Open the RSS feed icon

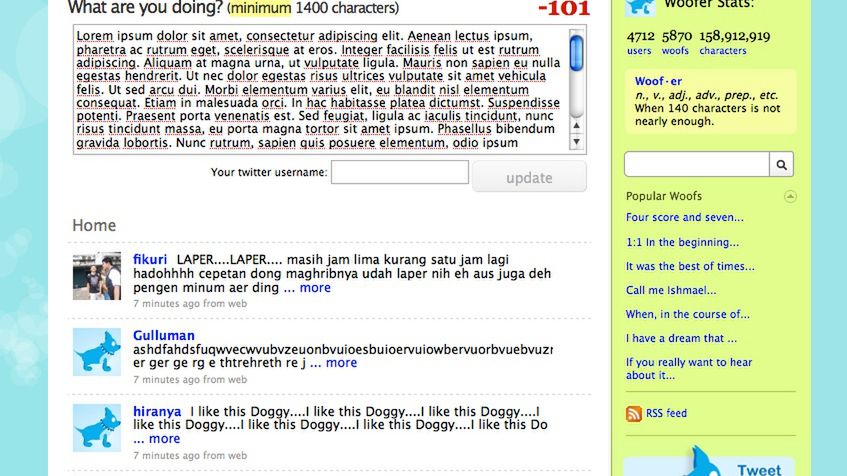(x=634, y=414)
